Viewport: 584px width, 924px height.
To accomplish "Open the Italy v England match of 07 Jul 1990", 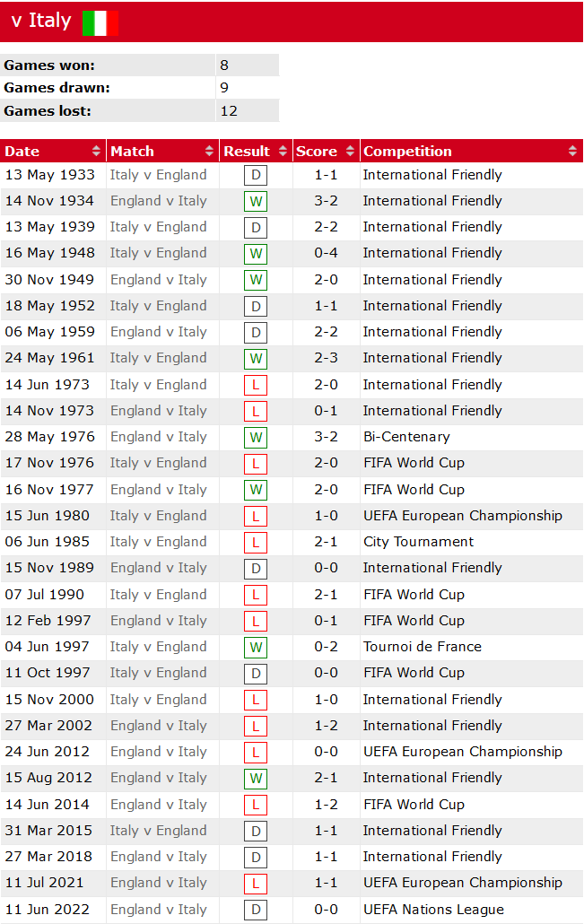I will (158, 594).
